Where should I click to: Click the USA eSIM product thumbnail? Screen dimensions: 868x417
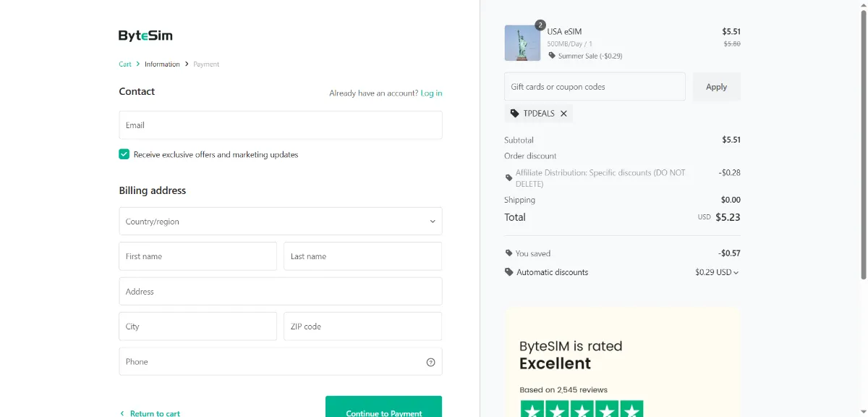[522, 43]
